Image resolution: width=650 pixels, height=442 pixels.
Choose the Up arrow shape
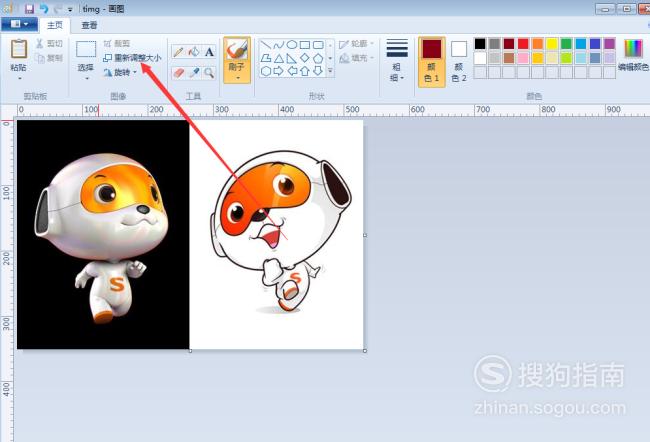click(305, 71)
